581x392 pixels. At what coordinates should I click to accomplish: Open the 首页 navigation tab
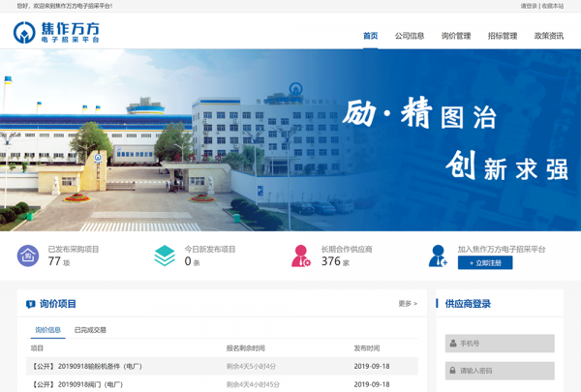point(370,36)
